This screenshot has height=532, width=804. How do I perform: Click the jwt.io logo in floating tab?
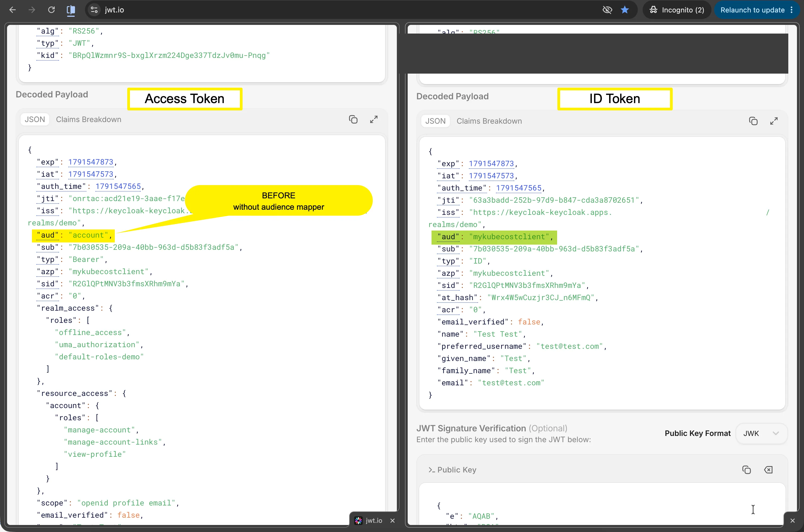tap(358, 520)
